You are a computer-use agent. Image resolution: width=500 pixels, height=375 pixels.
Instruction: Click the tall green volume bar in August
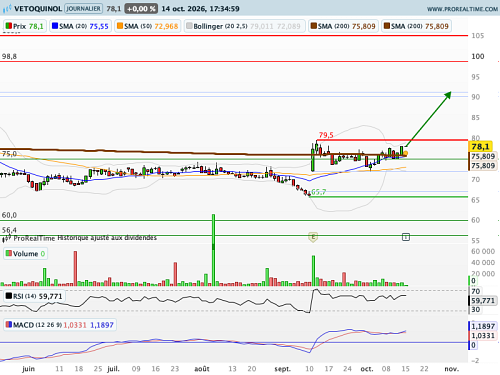point(213,250)
